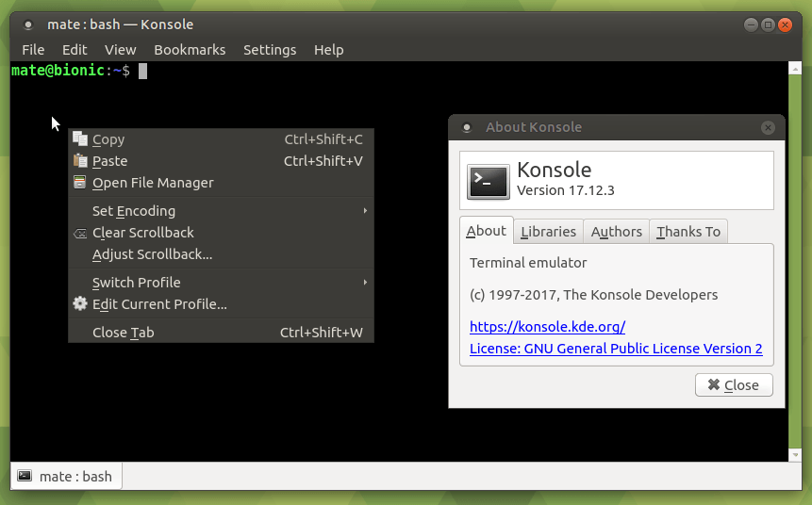The width and height of the screenshot is (812, 505).
Task: Switch to the Authors tab
Action: coord(616,232)
